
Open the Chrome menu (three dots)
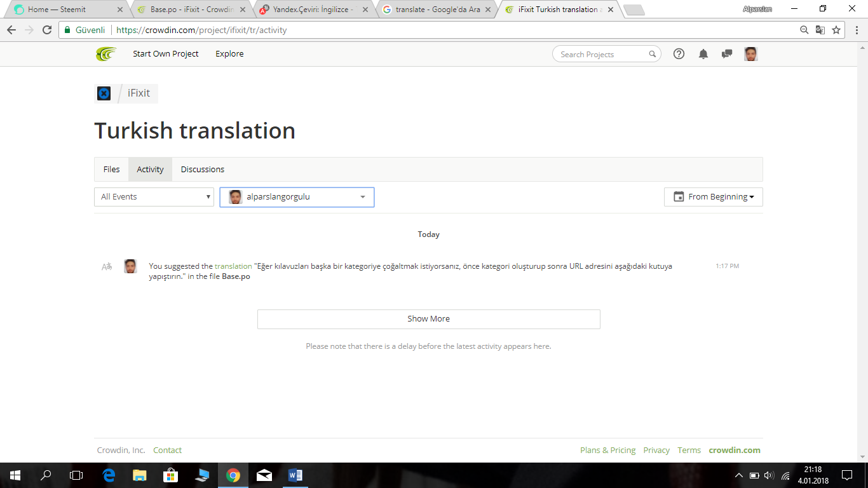click(x=855, y=30)
